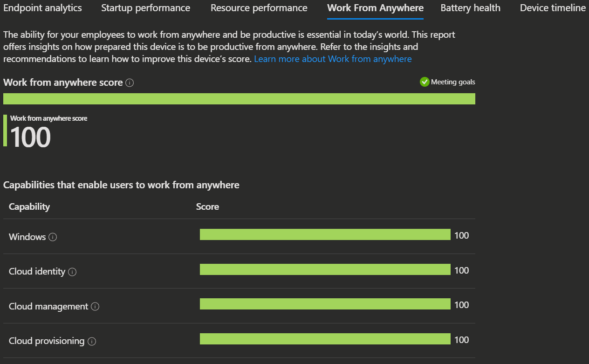Click the Cloud management score bar

click(325, 304)
